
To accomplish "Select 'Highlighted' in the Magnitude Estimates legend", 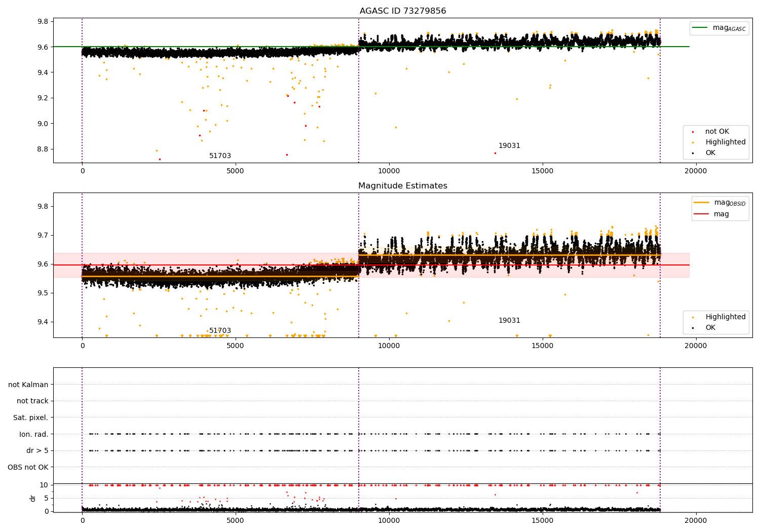I will point(726,317).
